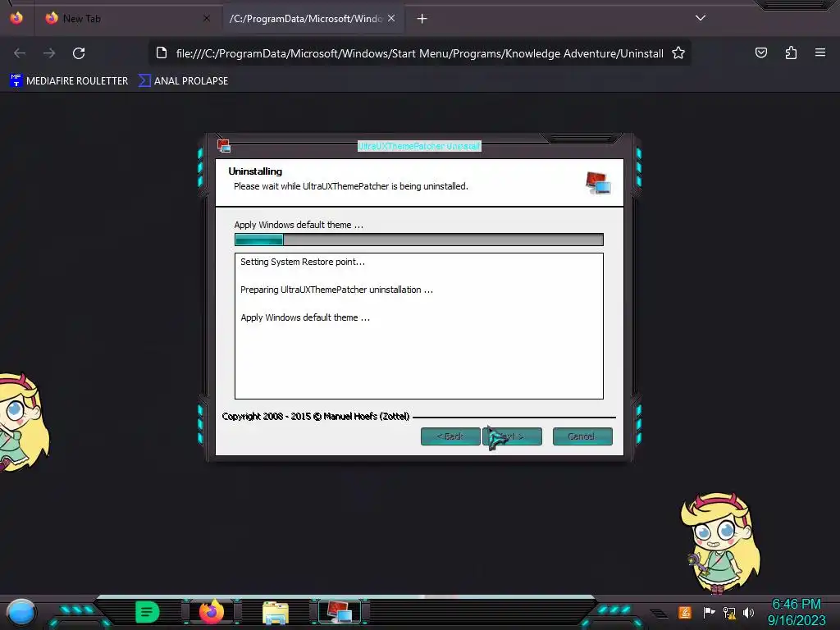
Task: Open the Extensions puzzle icon
Action: 791,52
